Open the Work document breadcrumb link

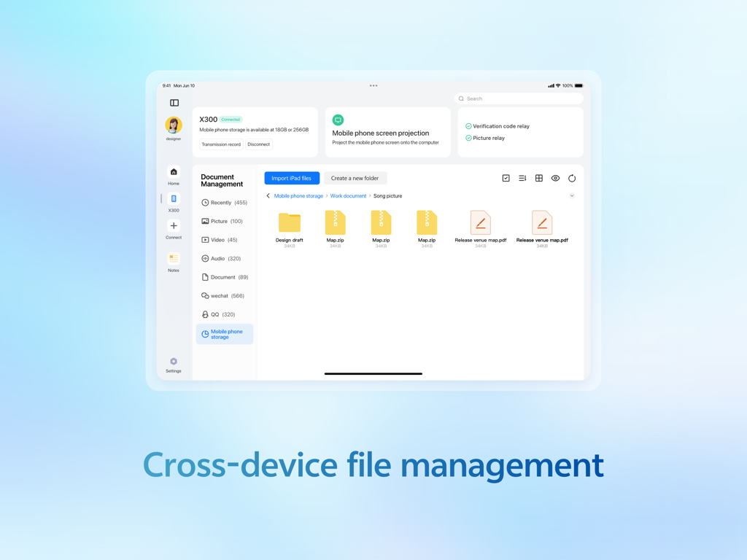point(348,195)
